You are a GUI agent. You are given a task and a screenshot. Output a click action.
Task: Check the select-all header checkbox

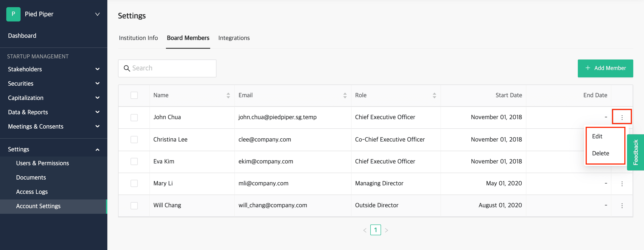(134, 95)
